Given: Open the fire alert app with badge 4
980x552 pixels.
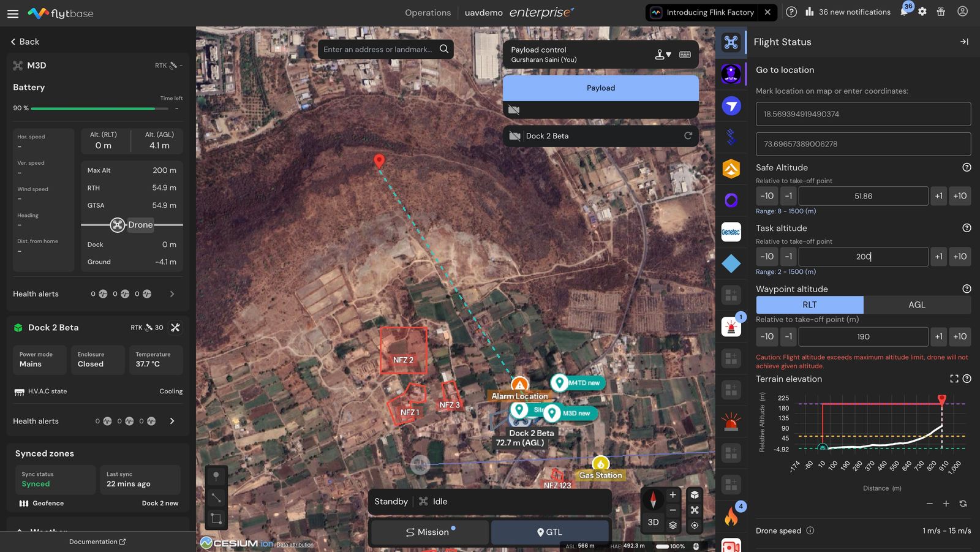Looking at the screenshot, I should pyautogui.click(x=731, y=516).
